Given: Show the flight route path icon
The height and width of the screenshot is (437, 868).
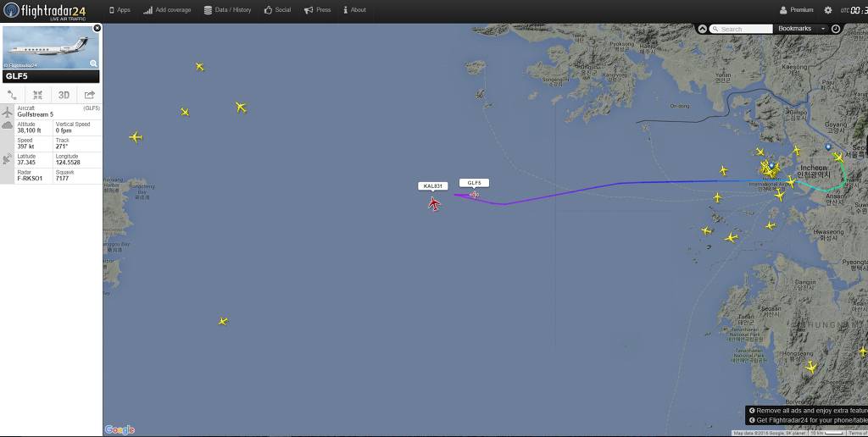Looking at the screenshot, I should point(12,95).
